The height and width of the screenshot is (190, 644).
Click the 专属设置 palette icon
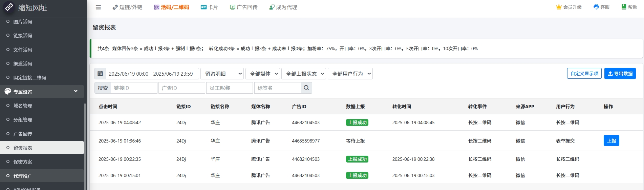tap(8, 92)
